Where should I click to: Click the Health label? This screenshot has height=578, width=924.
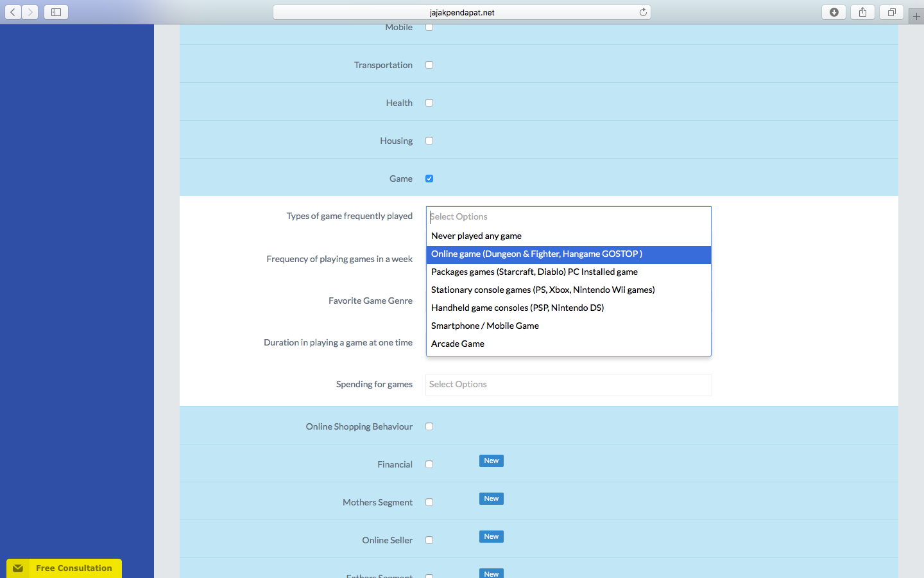399,103
